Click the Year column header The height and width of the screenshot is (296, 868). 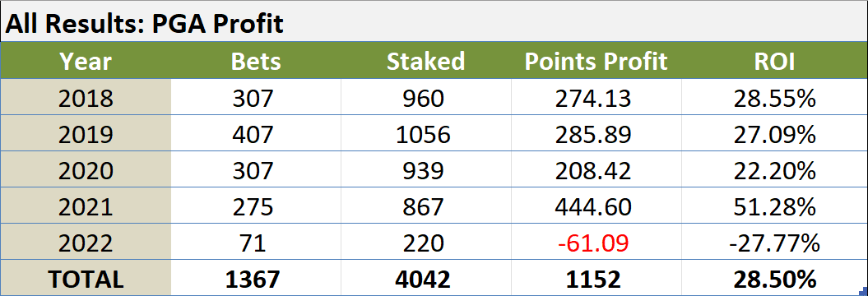[86, 61]
